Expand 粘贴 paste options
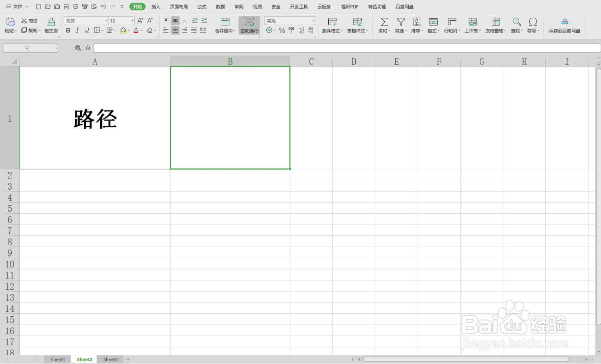The height and width of the screenshot is (364, 601). [x=11, y=31]
